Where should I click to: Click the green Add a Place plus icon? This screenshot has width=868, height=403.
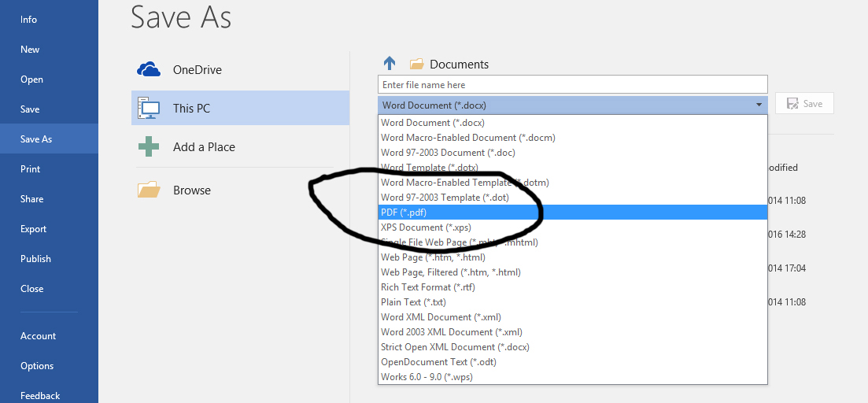[x=149, y=146]
